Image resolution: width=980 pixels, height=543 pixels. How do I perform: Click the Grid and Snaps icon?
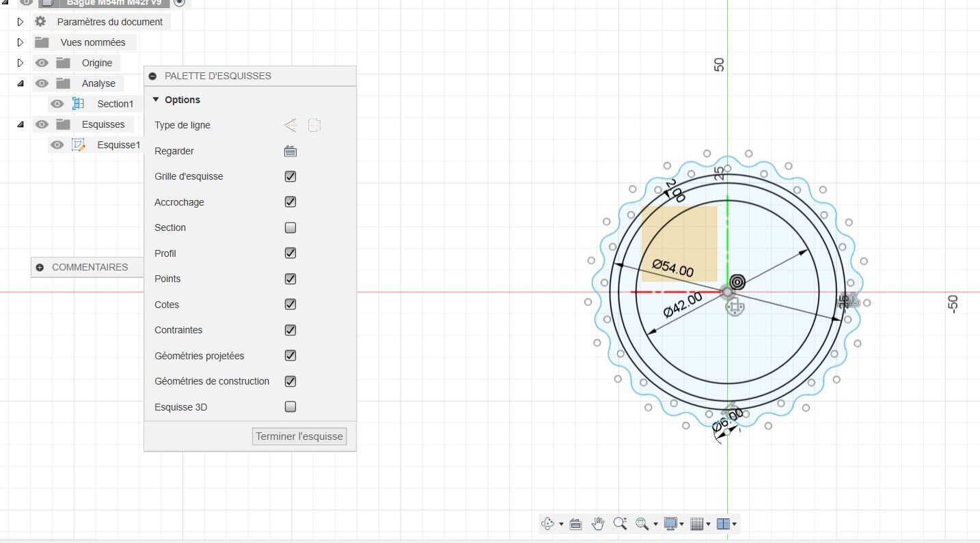pyautogui.click(x=697, y=524)
